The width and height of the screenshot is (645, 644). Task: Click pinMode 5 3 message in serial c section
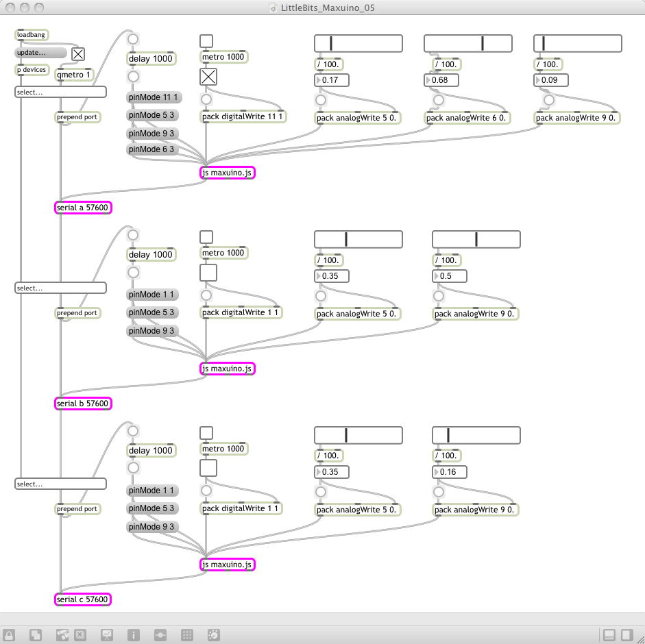152,508
